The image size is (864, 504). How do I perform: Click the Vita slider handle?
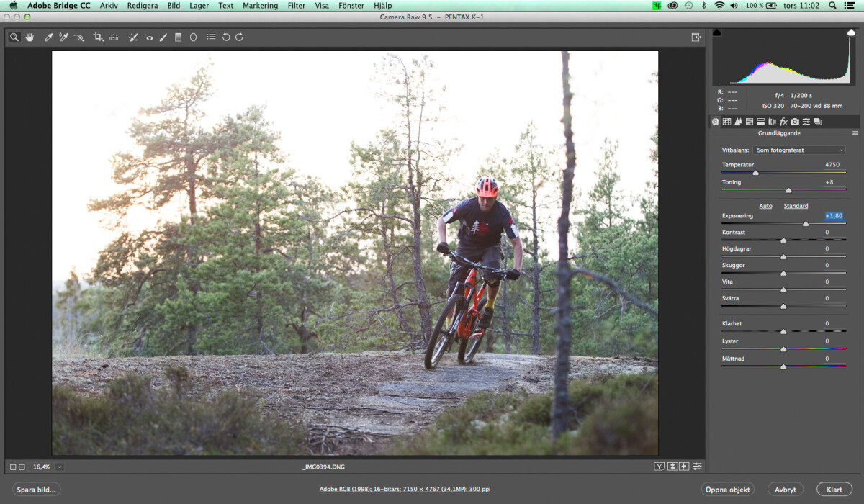pos(783,289)
